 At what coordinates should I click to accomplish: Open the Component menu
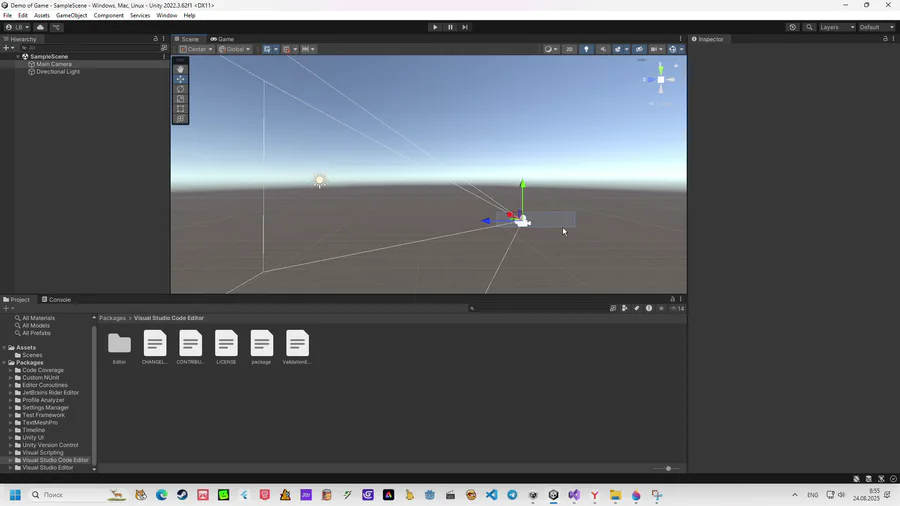pos(108,15)
